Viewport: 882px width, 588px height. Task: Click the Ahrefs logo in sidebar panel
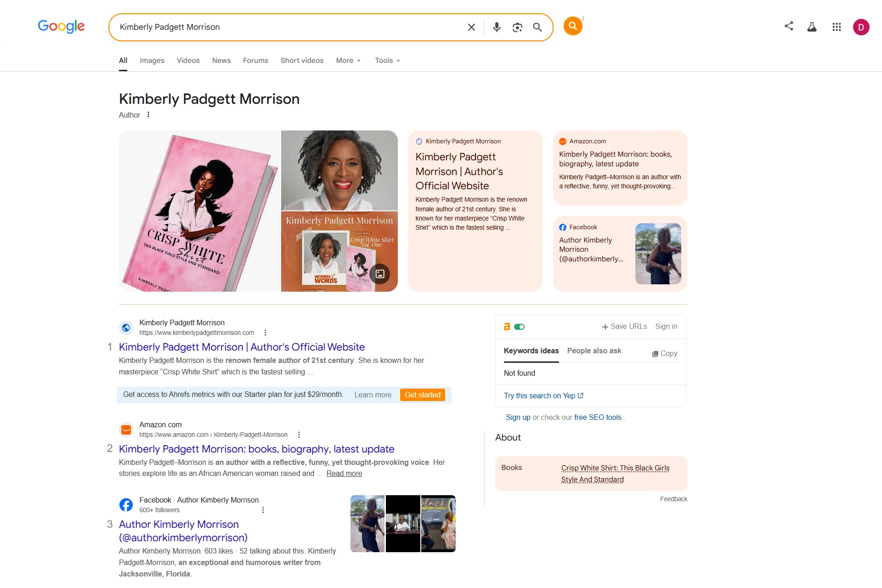coord(507,327)
